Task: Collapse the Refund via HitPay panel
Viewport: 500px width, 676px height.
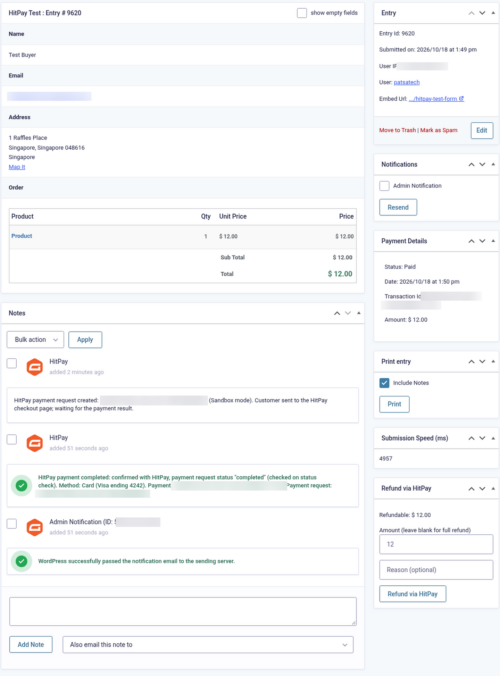Action: pos(493,488)
